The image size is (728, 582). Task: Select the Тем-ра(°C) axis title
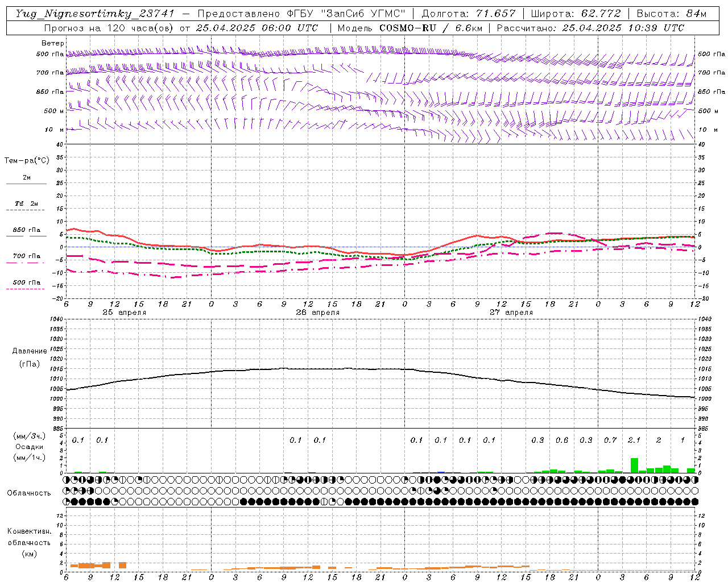[x=27, y=161]
